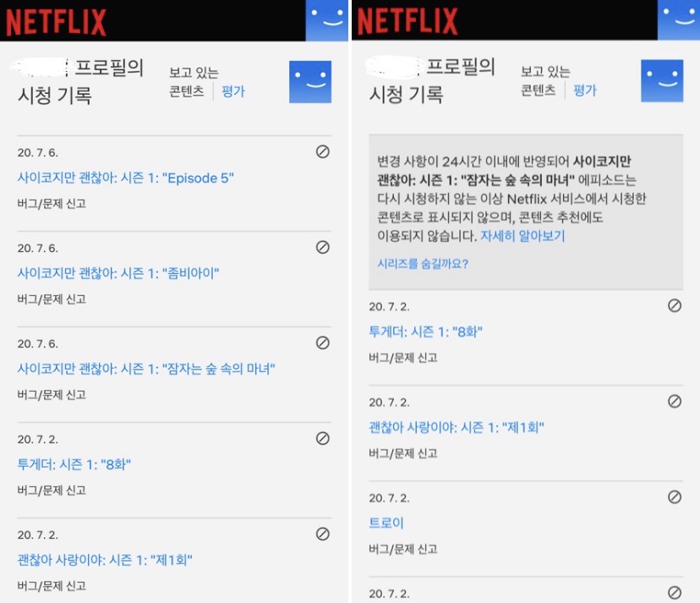The image size is (700, 603).
Task: Click 버그/문제 신고 under 괜찮아 사랑이야 in left screen
Action: 52,586
